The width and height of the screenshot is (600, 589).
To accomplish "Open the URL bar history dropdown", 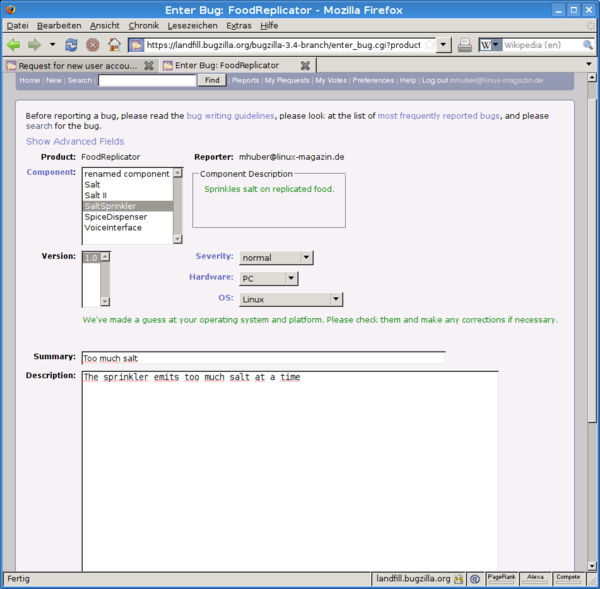I will pyautogui.click(x=443, y=45).
